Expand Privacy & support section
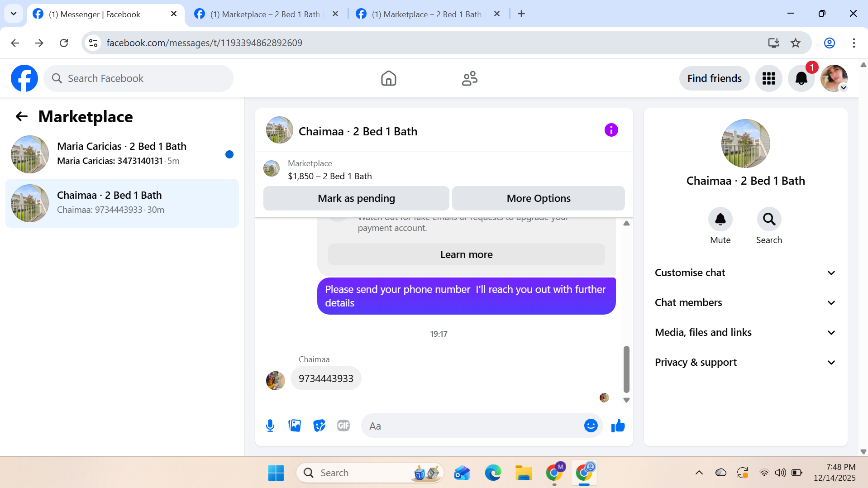Screen dimensions: 868x488 (x=745, y=363)
